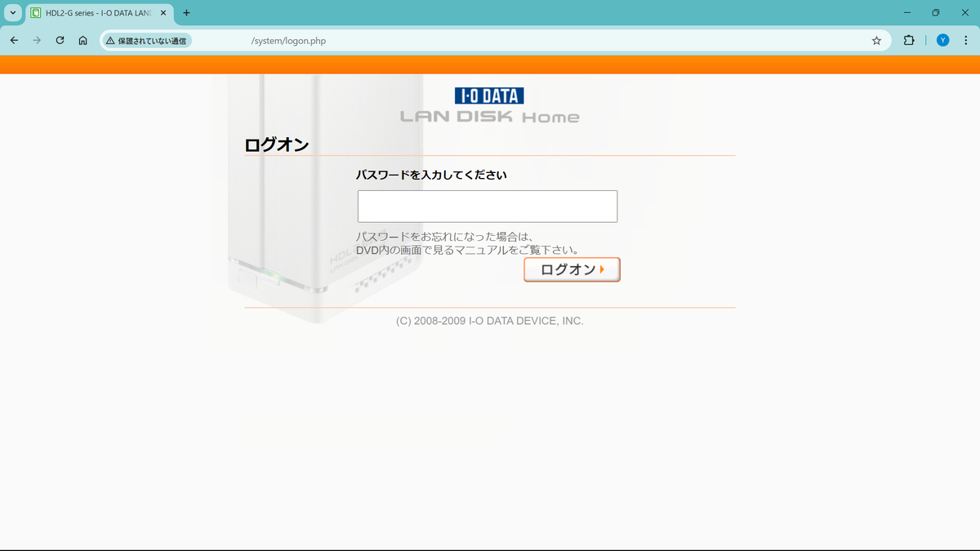Select the URL in the address bar
The height and width of the screenshot is (551, 980).
pos(287,40)
